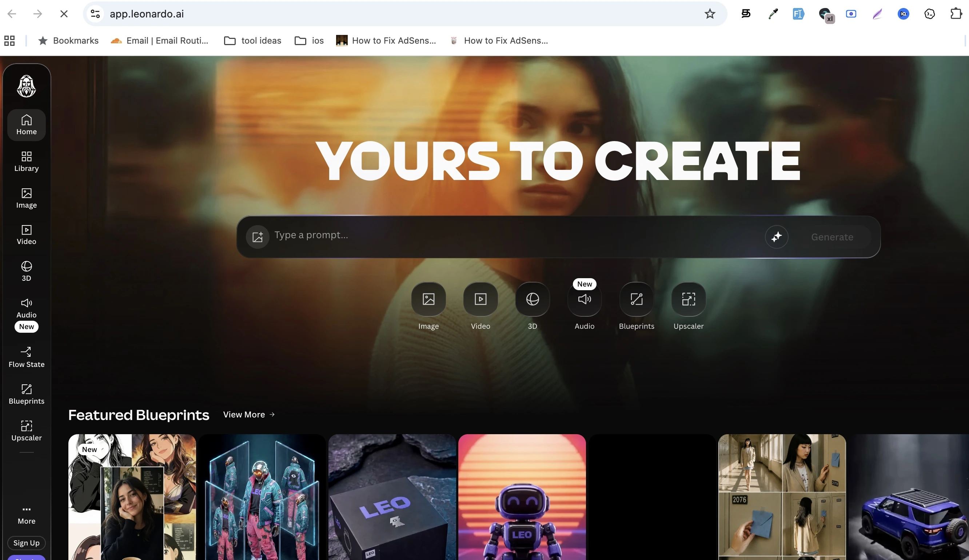Screen dimensions: 969x560
Task: Open the LEO box product blueprint
Action: click(392, 497)
